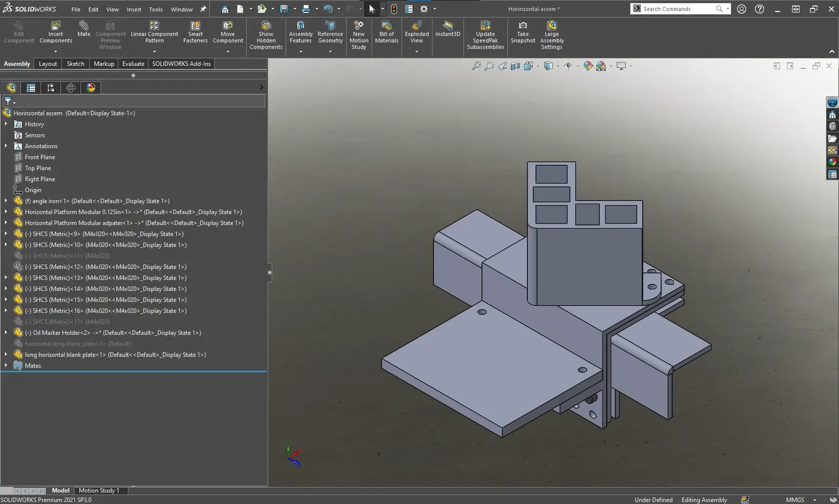Open the ConfigurationManager tab icon
Screen dimensions: 839x504
click(x=51, y=88)
